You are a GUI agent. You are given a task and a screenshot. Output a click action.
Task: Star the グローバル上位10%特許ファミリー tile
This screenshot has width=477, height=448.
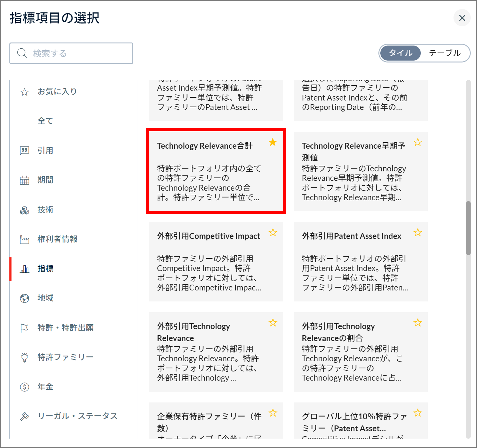tap(418, 413)
